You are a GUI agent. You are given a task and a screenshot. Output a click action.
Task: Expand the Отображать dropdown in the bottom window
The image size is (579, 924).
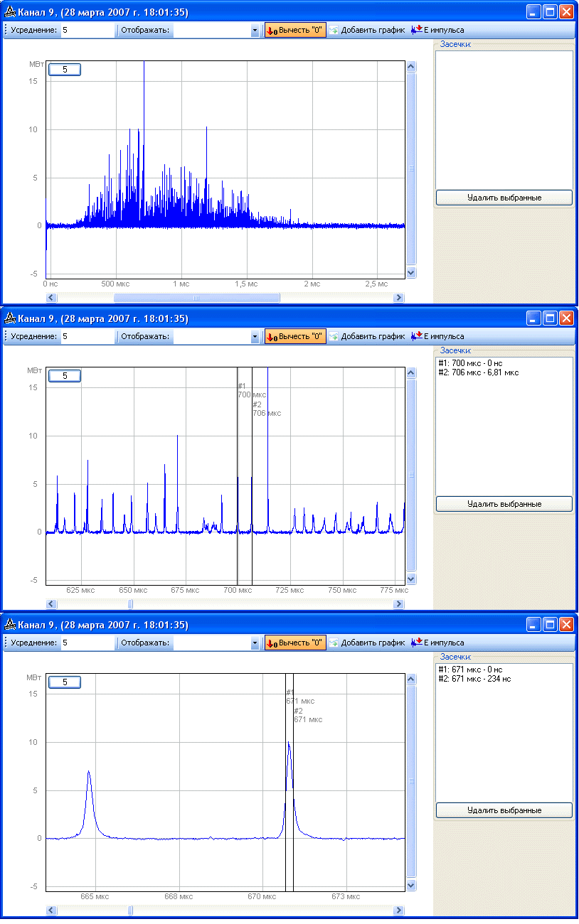point(255,643)
